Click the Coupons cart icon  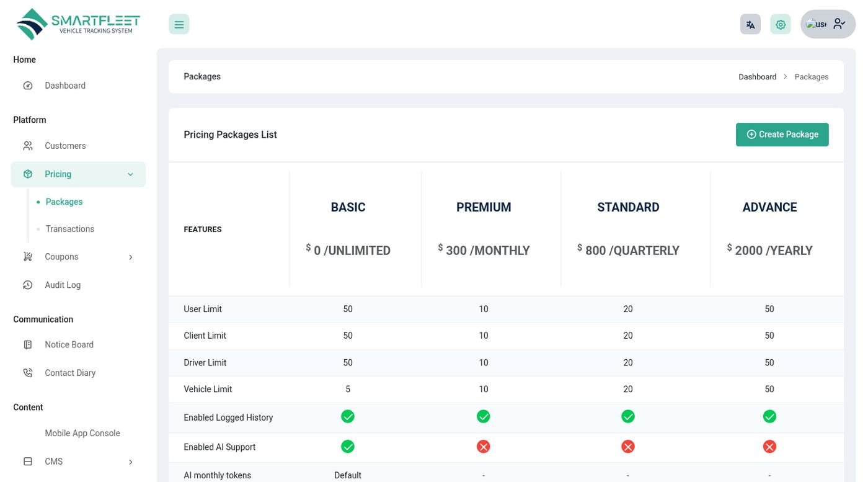[28, 257]
